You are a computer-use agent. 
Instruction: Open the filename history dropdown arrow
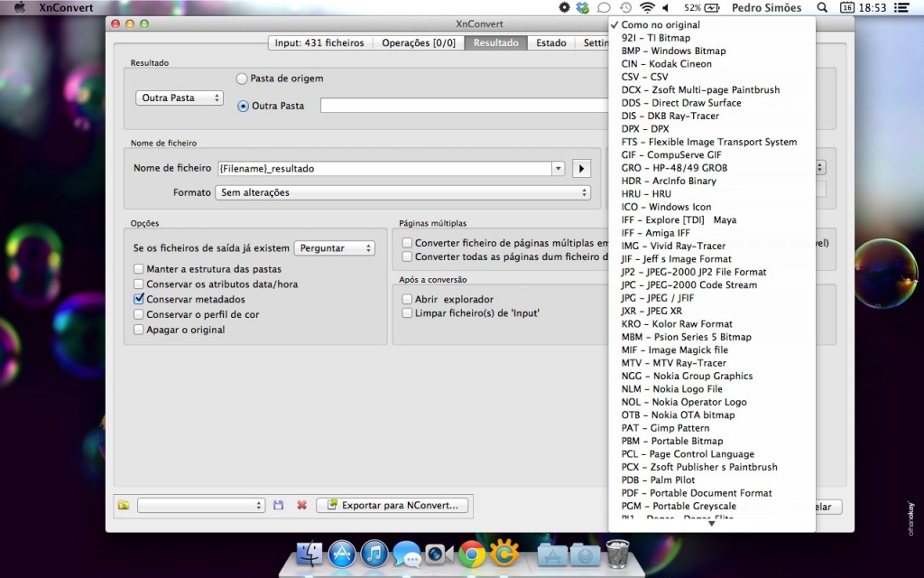pos(558,168)
